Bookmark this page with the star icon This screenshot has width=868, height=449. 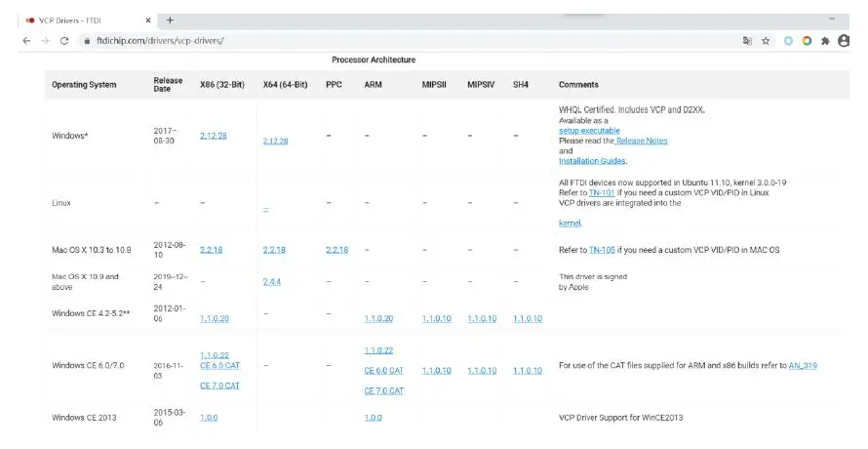click(x=766, y=40)
